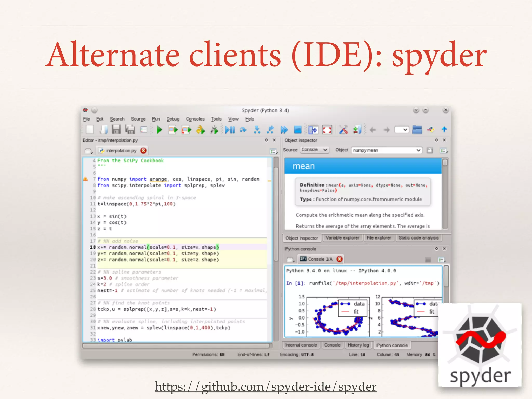Open Preferences with the wrench-screwdriver icon
This screenshot has height=399, width=532.
tap(343, 129)
